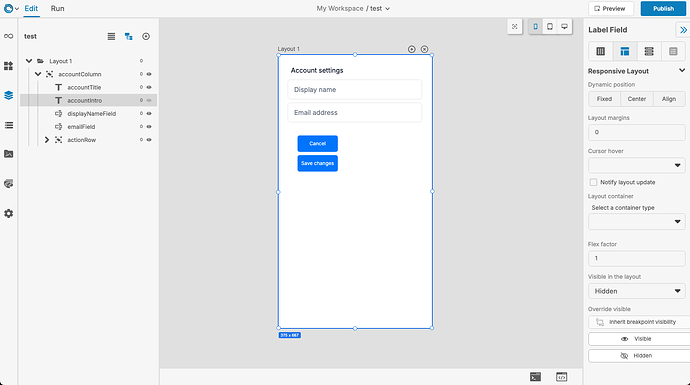Collapse the Responsive Layout section
Viewport: 690px width, 385px height.
682,70
